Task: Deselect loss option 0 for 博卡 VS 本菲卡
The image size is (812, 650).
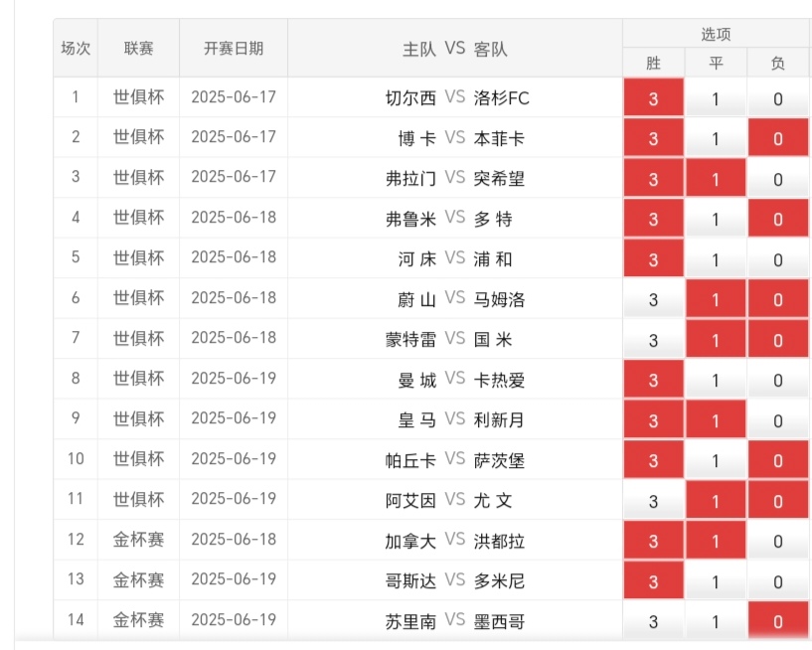Action: click(x=778, y=138)
